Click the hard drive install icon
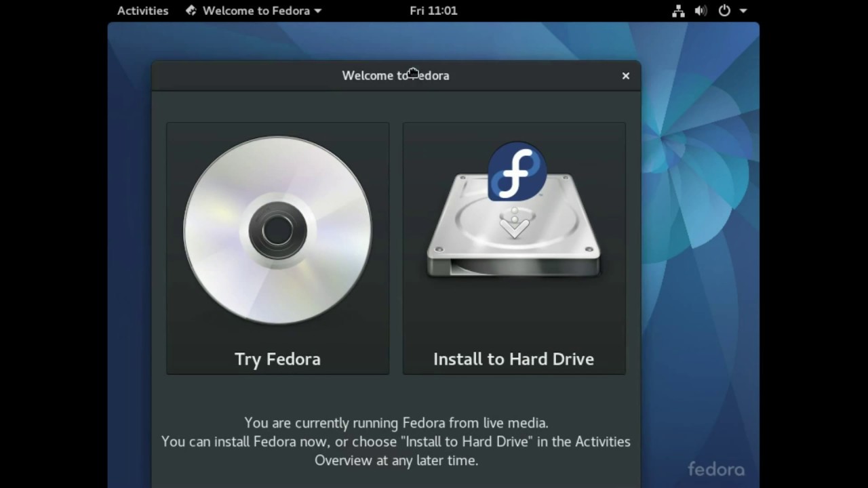 [514, 210]
